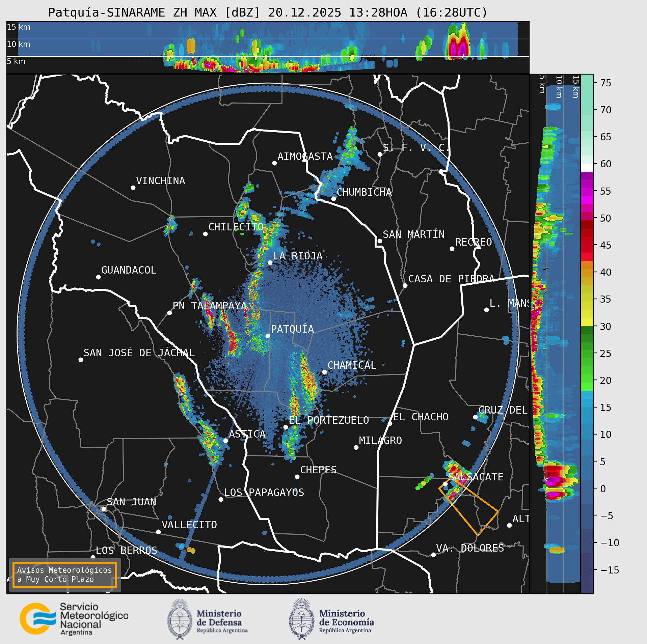Click the marker dot for Guandacol
Viewport: 647px width, 644px height.
click(98, 277)
